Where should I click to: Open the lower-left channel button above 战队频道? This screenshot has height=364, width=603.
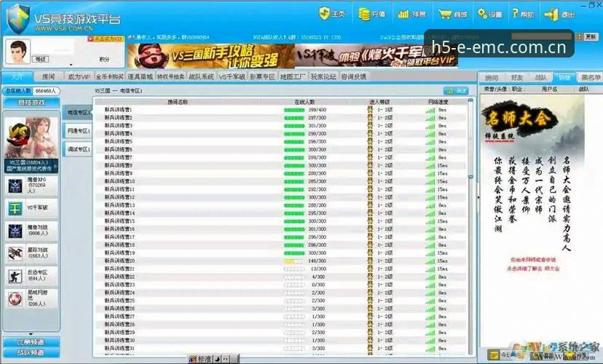pyautogui.click(x=31, y=341)
